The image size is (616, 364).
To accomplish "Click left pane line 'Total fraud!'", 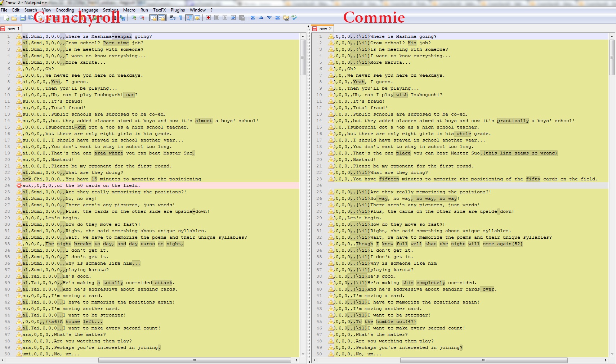I will pyautogui.click(x=68, y=108).
